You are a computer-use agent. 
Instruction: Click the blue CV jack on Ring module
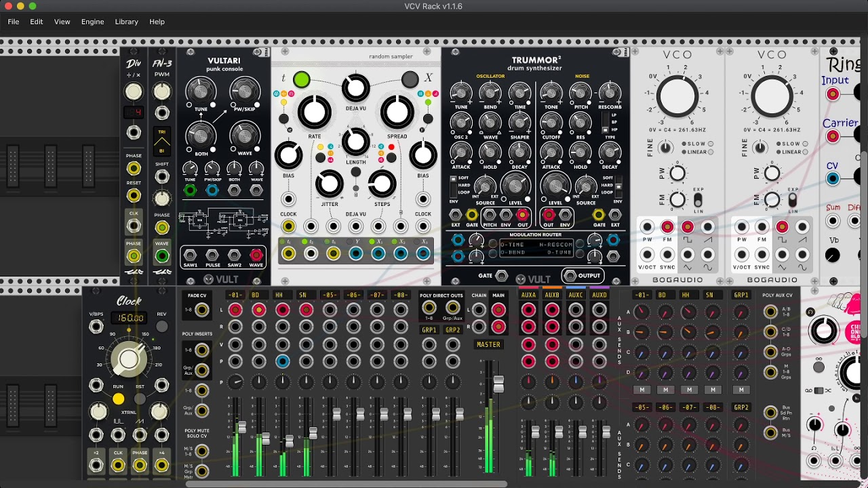(x=833, y=178)
